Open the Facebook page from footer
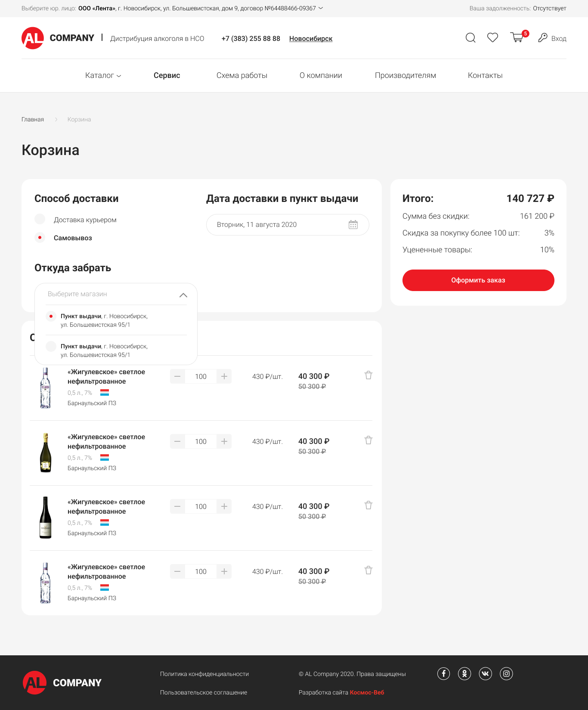 [x=443, y=673]
